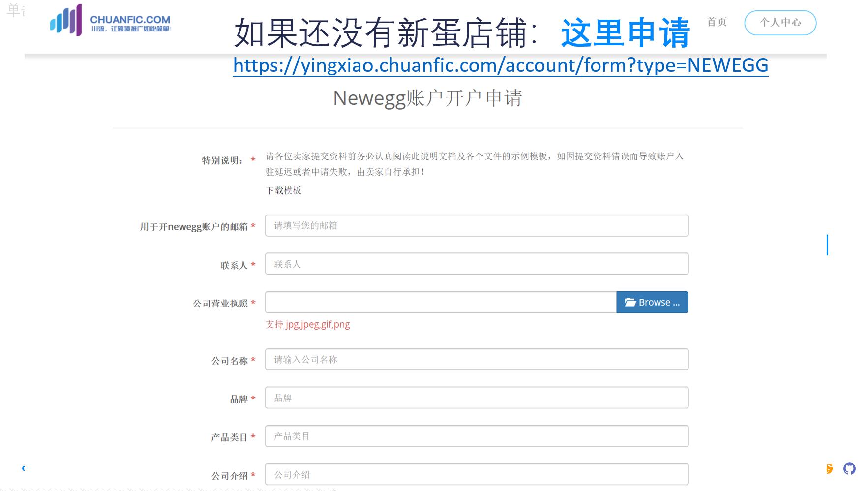Focus the 品牌 brand input field
This screenshot has height=491, width=868.
(477, 398)
